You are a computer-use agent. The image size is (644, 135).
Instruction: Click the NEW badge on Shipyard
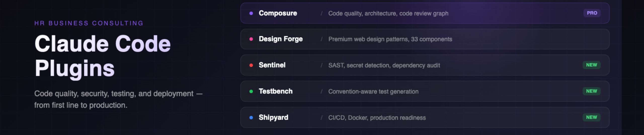(x=591, y=117)
